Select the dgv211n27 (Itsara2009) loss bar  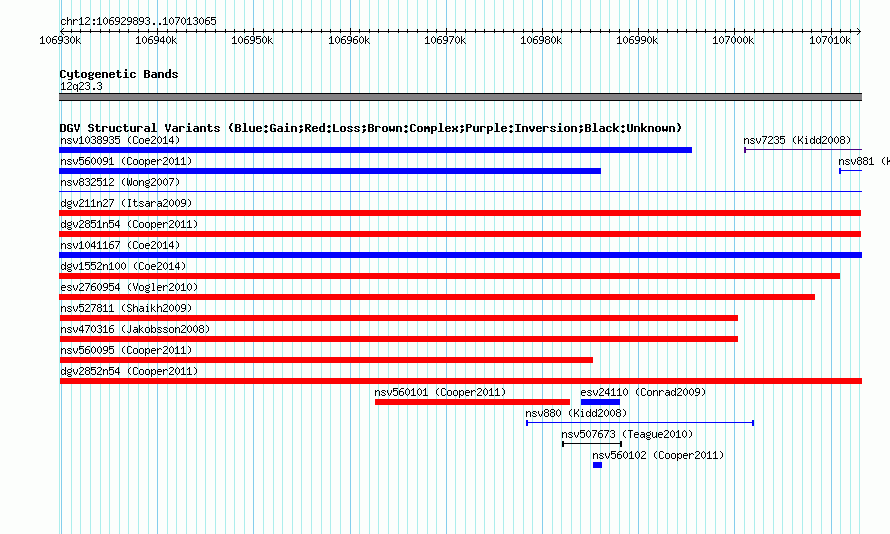tap(460, 213)
